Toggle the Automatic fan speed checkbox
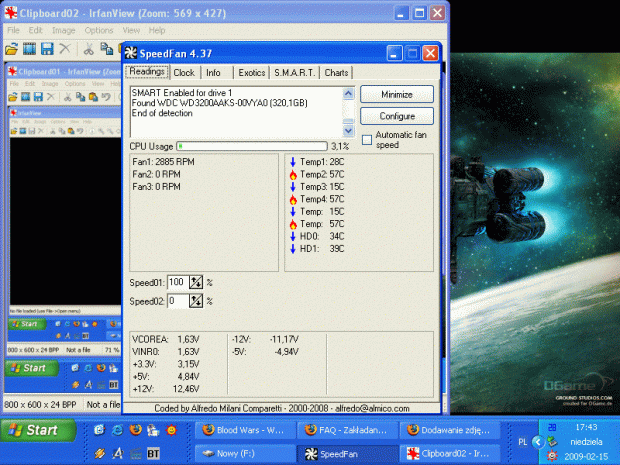Image resolution: width=620 pixels, height=465 pixels. coord(367,140)
